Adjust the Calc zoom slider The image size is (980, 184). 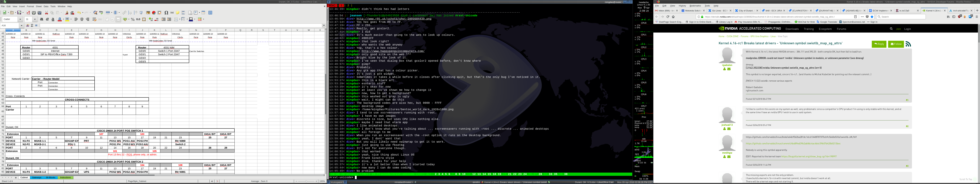306,181
